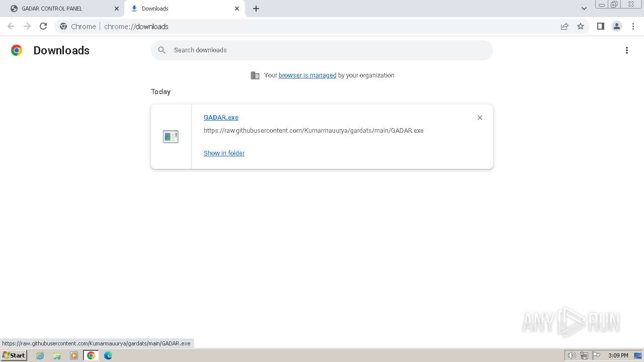Viewport: 644px width, 362px height.
Task: Open the profile avatar menu
Action: tap(617, 26)
